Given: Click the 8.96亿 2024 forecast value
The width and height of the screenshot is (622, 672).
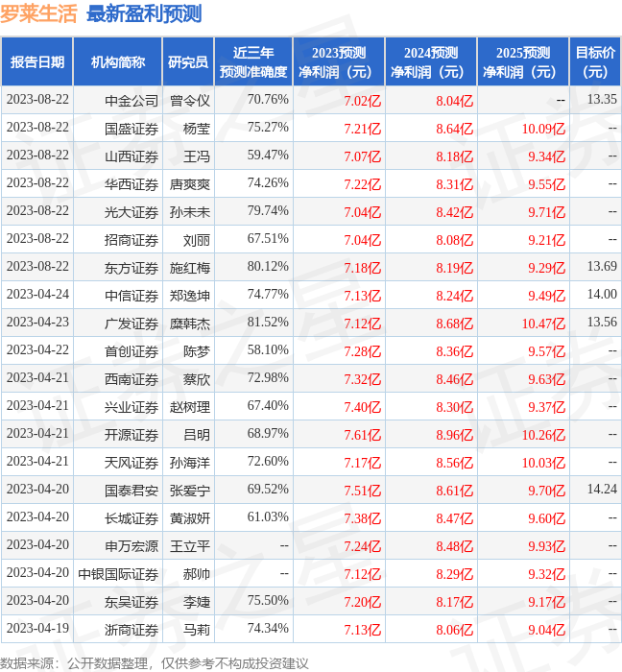Looking at the screenshot, I should click(455, 435).
